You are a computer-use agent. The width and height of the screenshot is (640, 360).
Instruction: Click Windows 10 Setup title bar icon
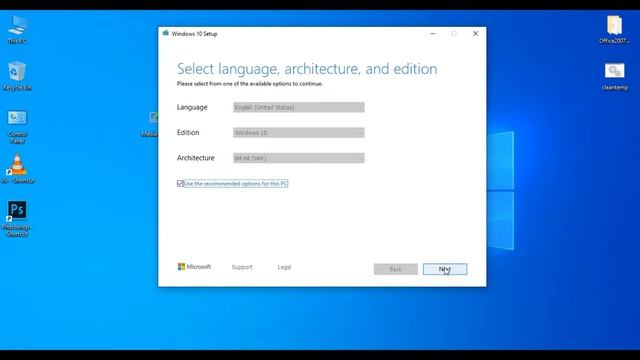click(x=166, y=33)
